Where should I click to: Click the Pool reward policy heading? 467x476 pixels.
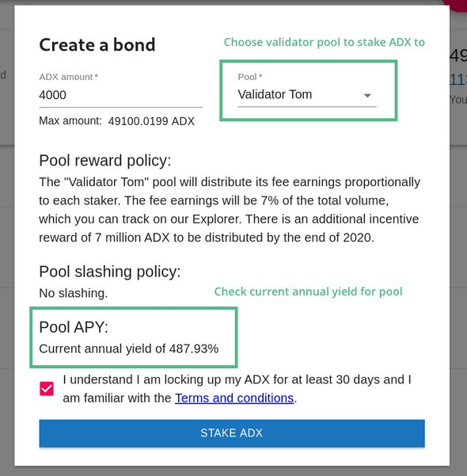[105, 160]
